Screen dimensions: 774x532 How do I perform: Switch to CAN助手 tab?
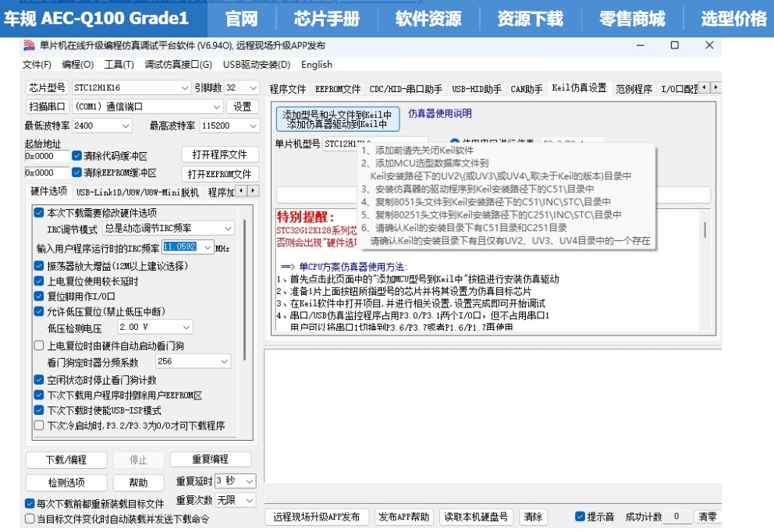[526, 89]
